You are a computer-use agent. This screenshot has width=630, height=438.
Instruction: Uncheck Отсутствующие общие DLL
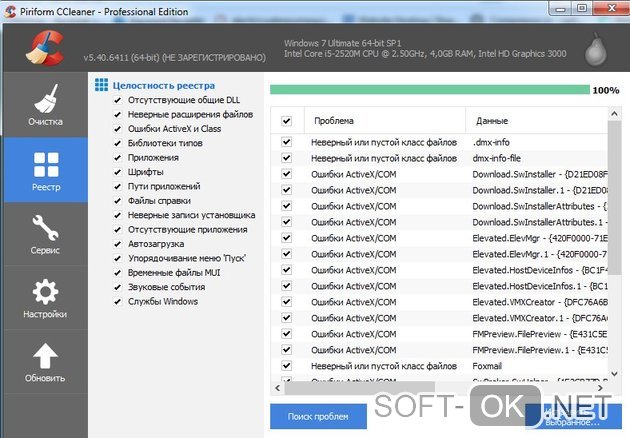pos(117,100)
